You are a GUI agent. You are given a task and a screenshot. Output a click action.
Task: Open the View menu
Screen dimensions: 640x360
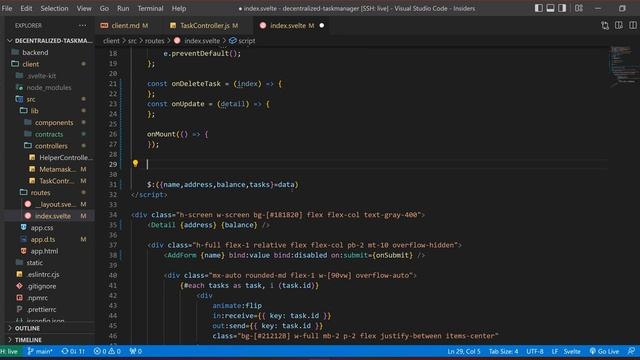coord(84,8)
